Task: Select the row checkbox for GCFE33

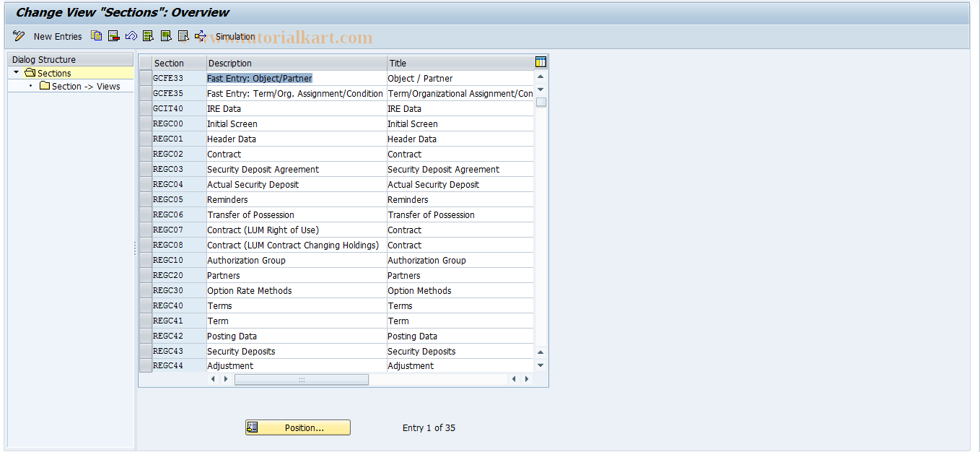Action: tap(144, 78)
